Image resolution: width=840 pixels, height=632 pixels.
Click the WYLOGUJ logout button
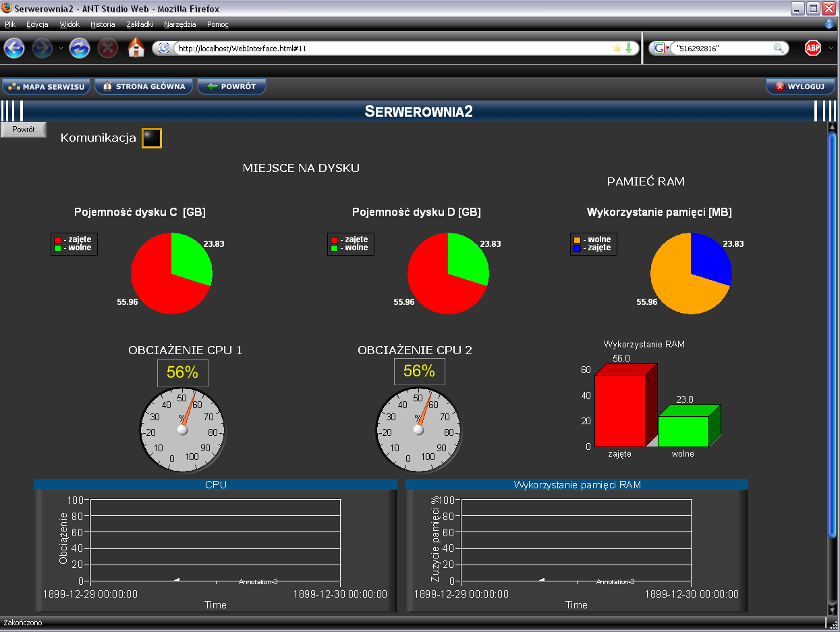coord(800,86)
